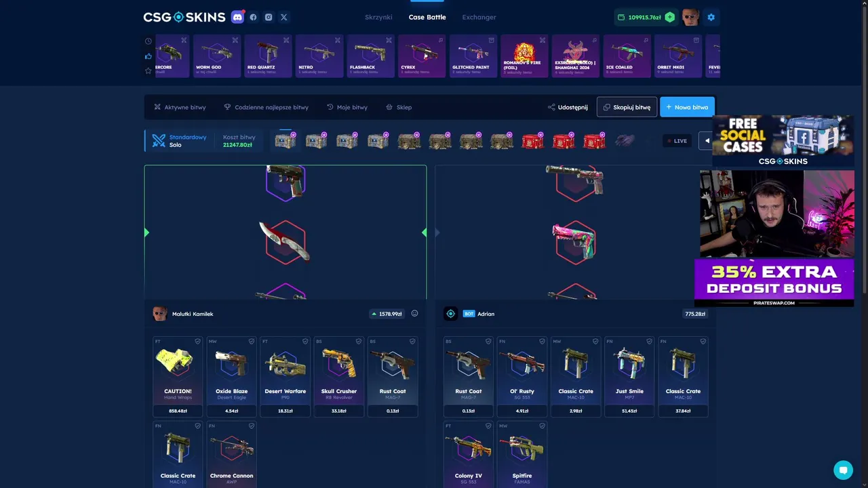Select the thumbs-up best-drops filter icon
The height and width of the screenshot is (488, 868).
point(149,56)
